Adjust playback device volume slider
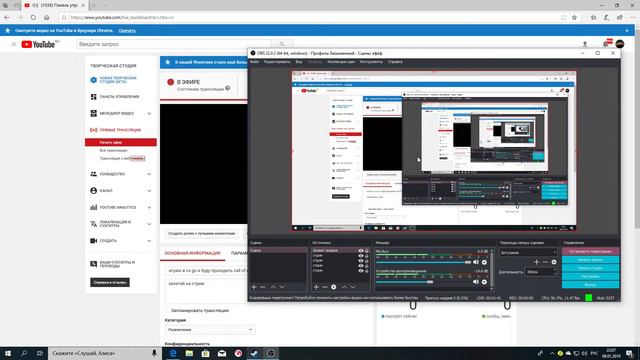 point(423,282)
